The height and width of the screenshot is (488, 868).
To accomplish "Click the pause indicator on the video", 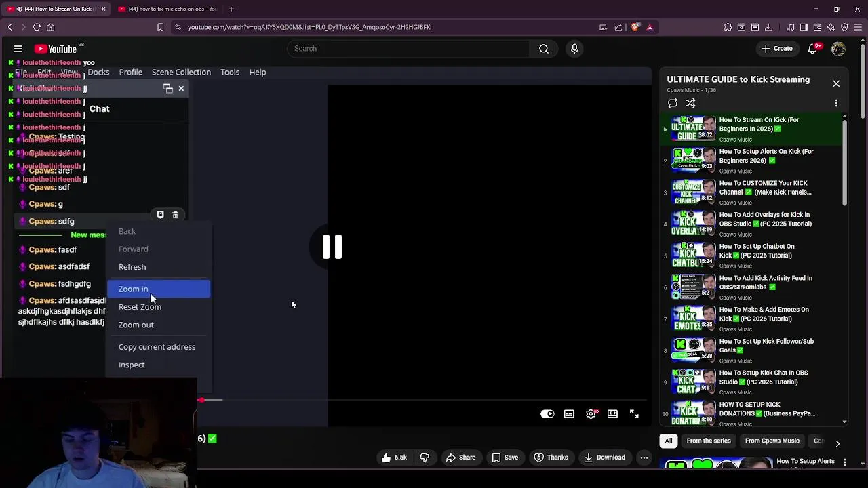I will tap(332, 247).
